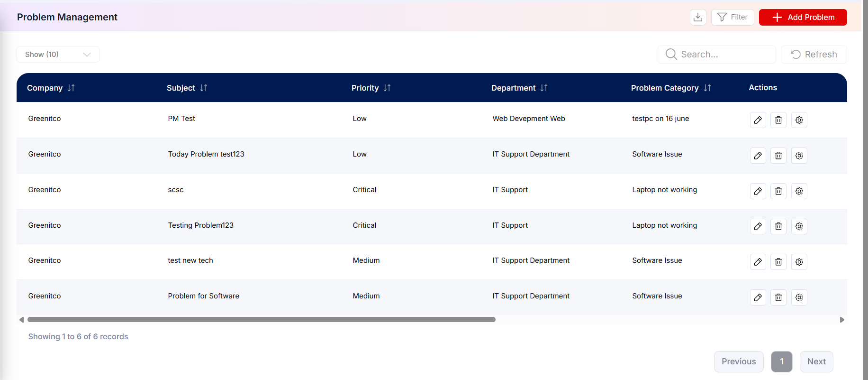868x380 pixels.
Task: Delete the test new tech problem
Action: (778, 262)
